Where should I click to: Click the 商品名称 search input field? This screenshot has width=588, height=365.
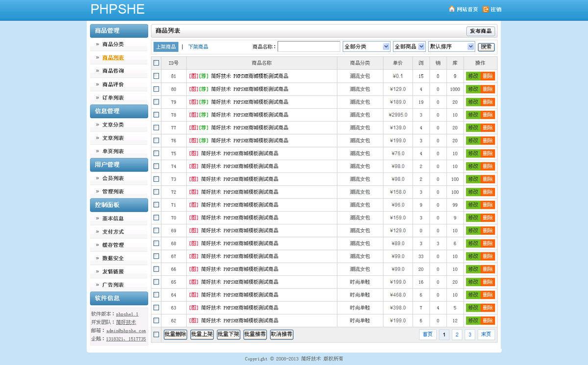pos(309,46)
